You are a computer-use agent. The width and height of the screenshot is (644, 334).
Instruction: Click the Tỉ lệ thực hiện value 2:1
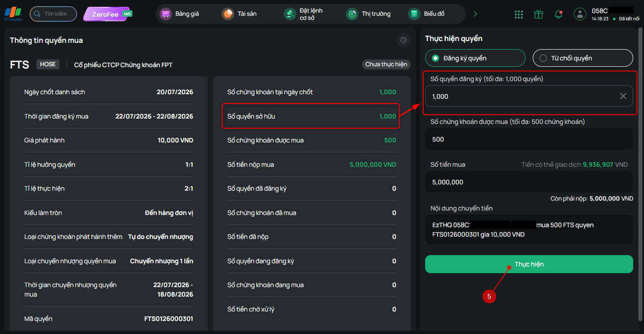tap(189, 188)
